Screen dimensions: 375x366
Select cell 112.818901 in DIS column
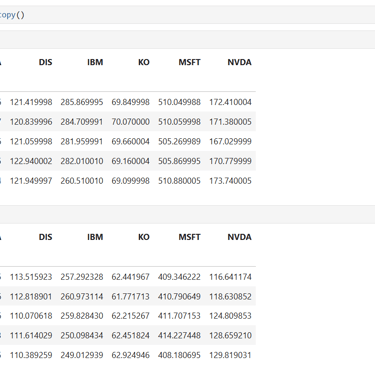(31, 296)
